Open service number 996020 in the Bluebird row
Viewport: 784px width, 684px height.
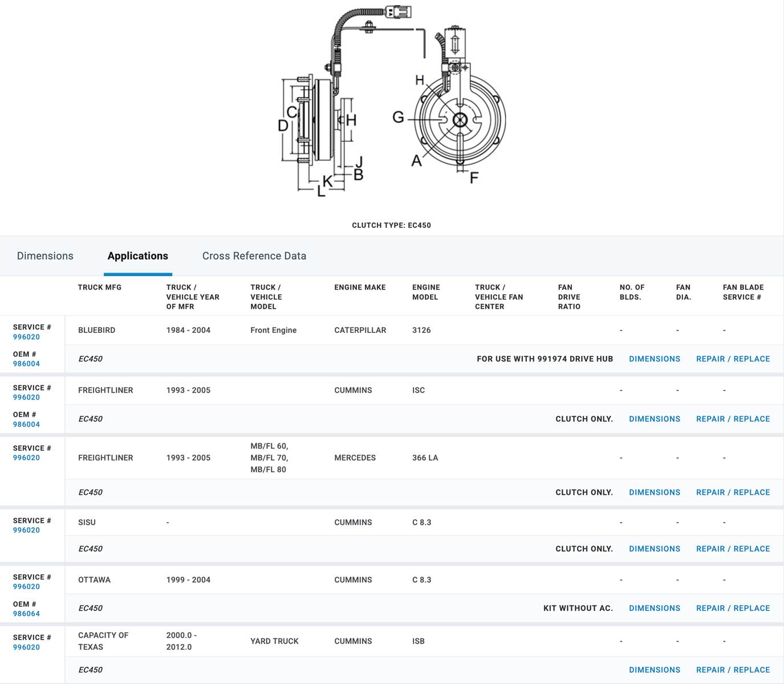pyautogui.click(x=26, y=337)
